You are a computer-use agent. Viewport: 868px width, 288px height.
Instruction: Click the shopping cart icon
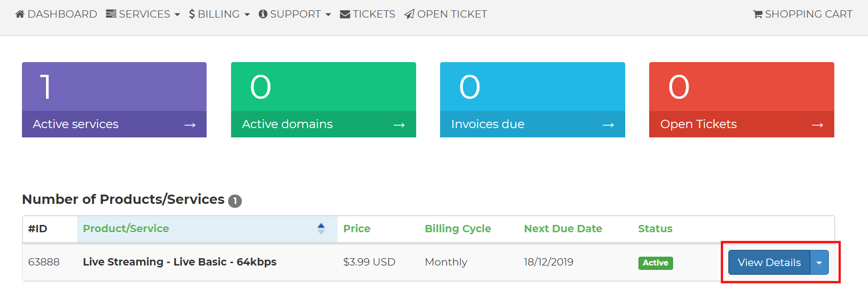click(758, 14)
